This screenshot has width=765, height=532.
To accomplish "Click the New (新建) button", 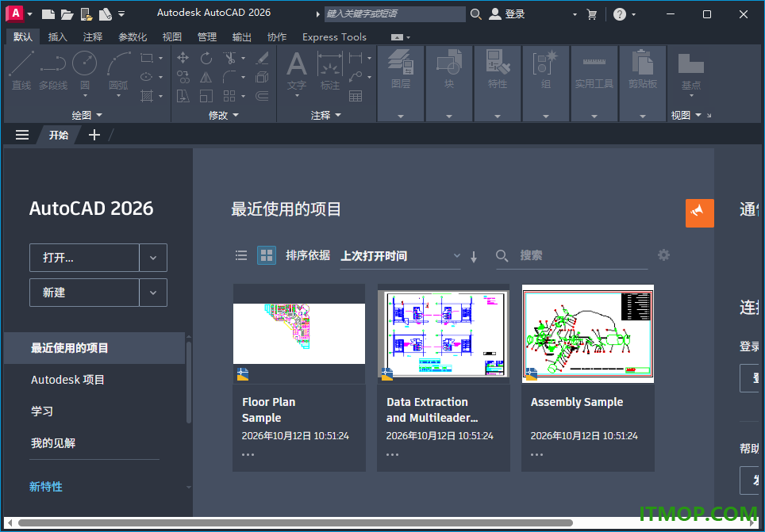I will tap(84, 293).
